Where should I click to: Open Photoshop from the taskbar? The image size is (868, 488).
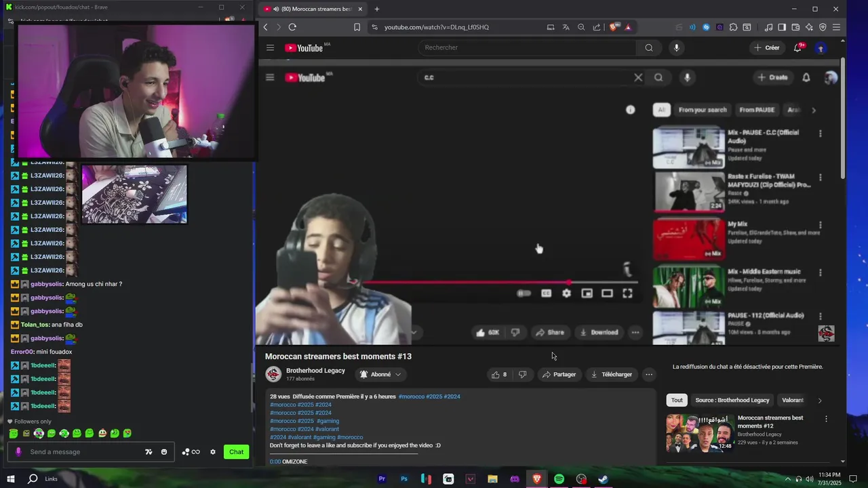point(404,479)
